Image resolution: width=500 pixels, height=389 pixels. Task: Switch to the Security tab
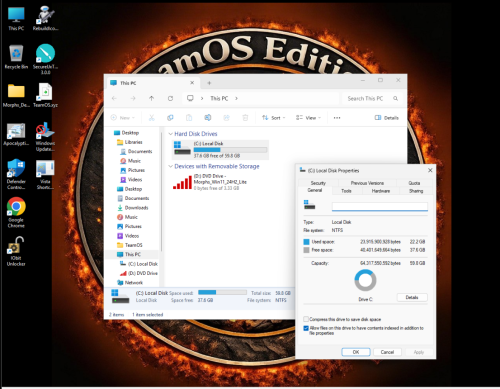point(318,183)
